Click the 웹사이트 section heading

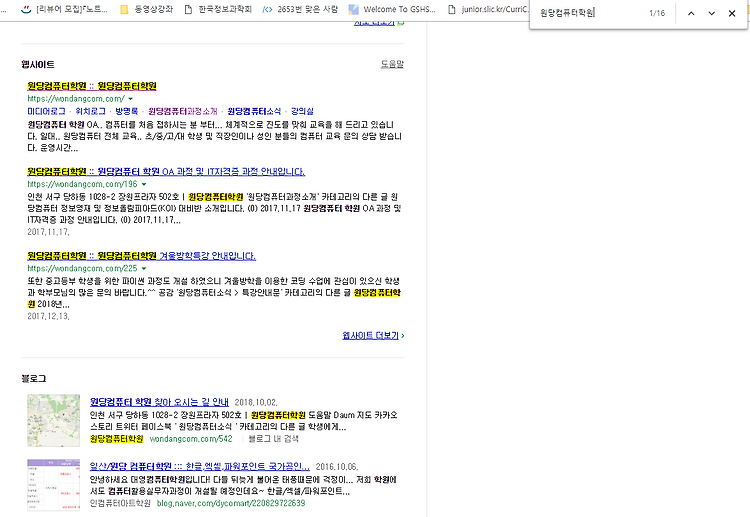[38, 65]
